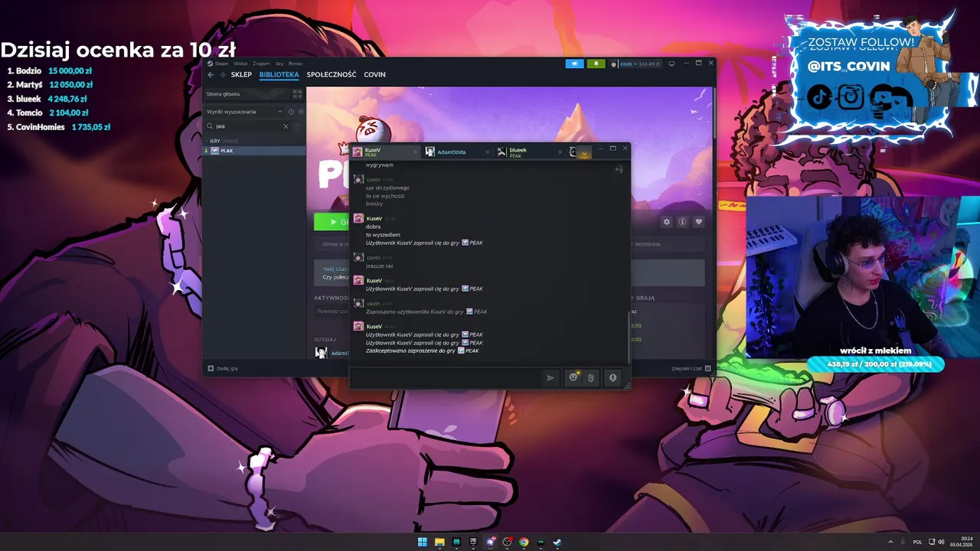This screenshot has width=980, height=551.
Task: Open Windows Start menu
Action: (x=422, y=542)
